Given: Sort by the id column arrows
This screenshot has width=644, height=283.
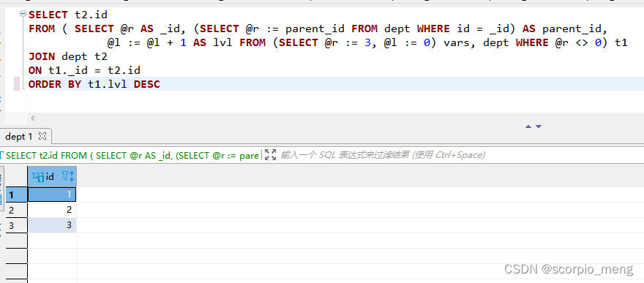Looking at the screenshot, I should pyautogui.click(x=71, y=176).
